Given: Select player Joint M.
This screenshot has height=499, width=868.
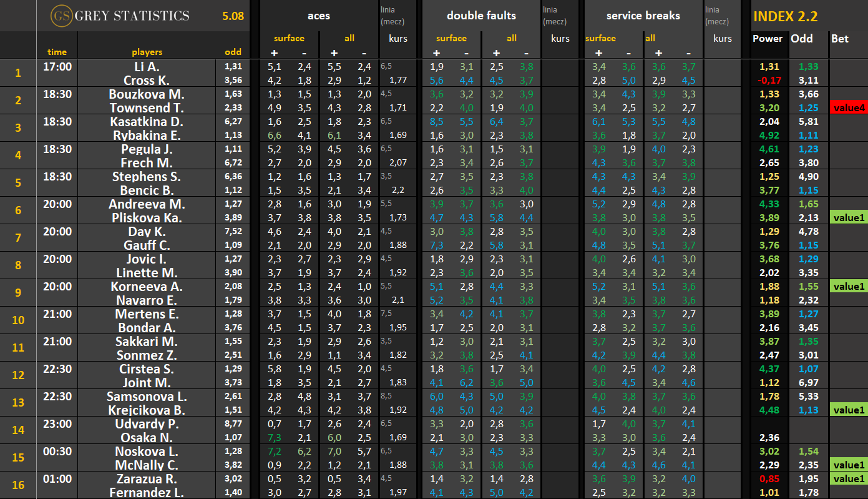Looking at the screenshot, I should point(147,382).
